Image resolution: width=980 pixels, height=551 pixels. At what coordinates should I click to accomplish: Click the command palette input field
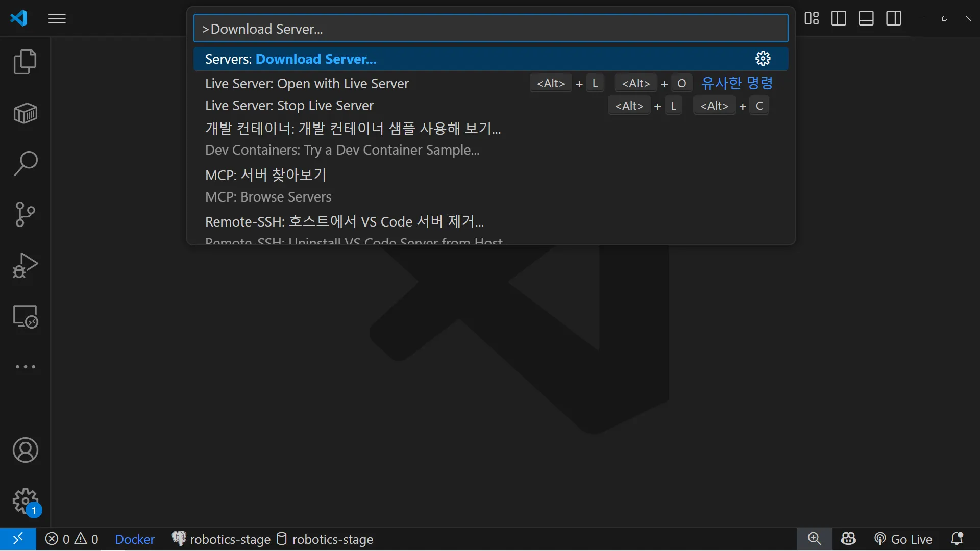tap(490, 29)
